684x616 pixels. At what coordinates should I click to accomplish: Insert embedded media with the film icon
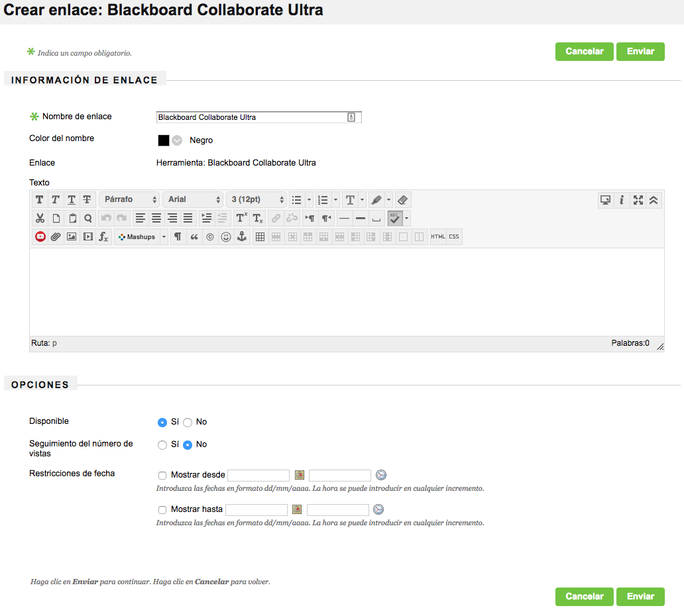point(87,236)
